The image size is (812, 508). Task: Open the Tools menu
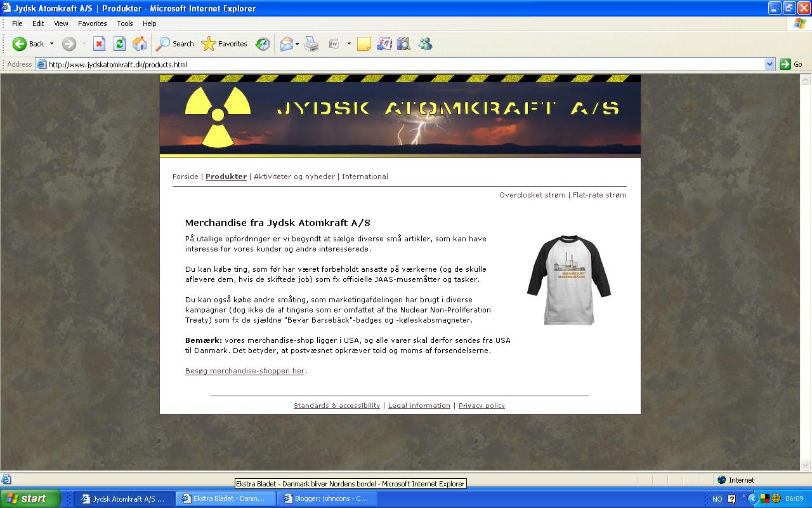[x=125, y=23]
